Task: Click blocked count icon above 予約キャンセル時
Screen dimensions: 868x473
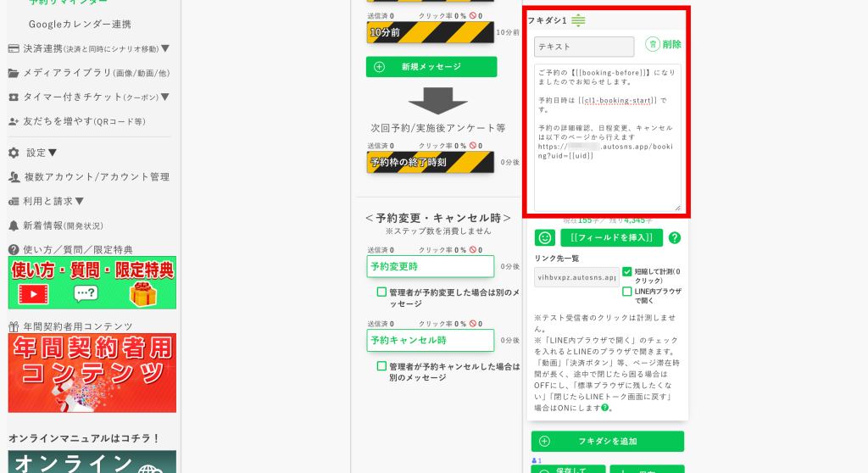Action: 473,324
